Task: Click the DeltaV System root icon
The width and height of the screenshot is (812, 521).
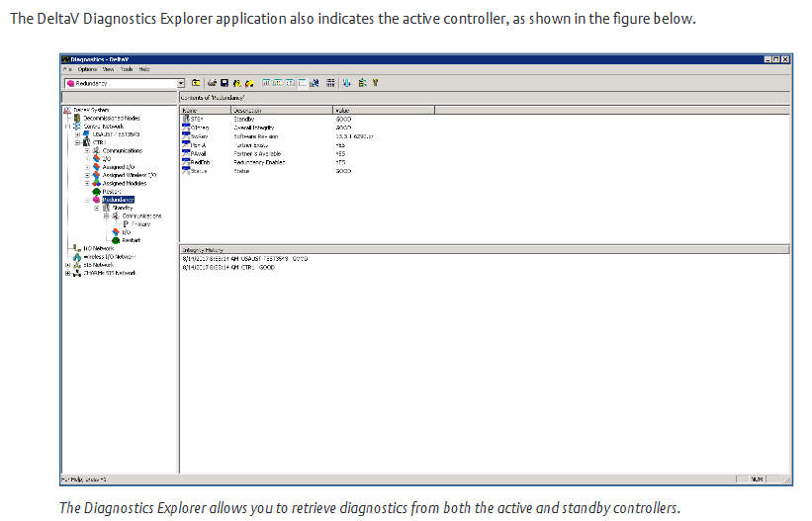Action: 67,110
